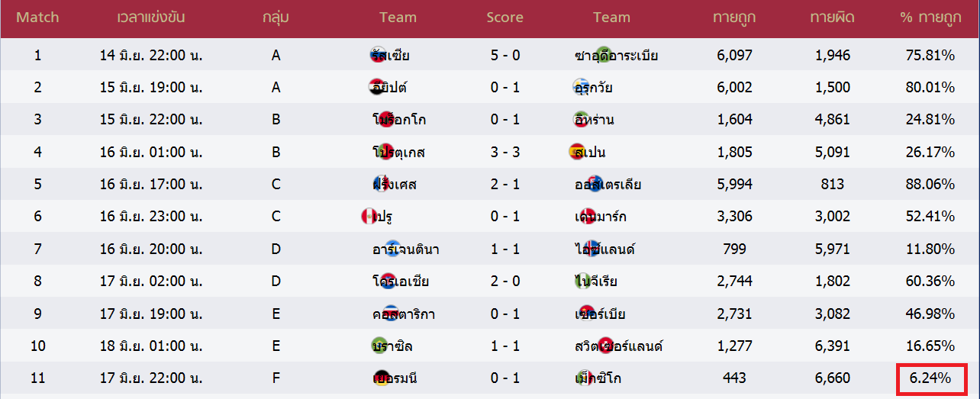Click the 88.06% value in match 5

(930, 184)
